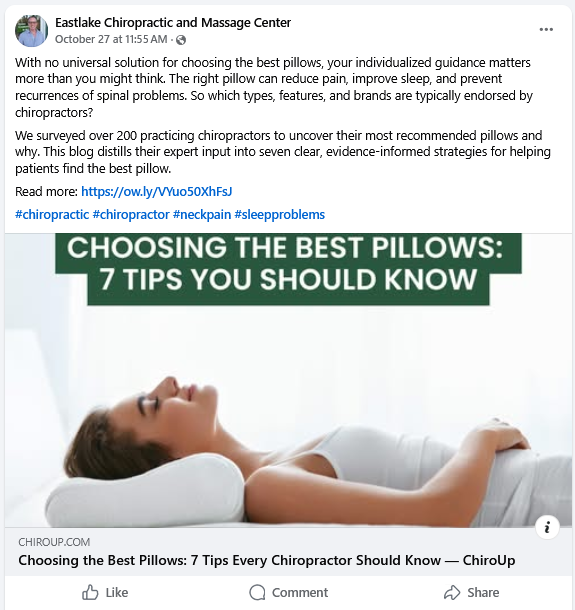The height and width of the screenshot is (610, 575).
Task: Open the three-dot post options menu
Action: point(546,30)
